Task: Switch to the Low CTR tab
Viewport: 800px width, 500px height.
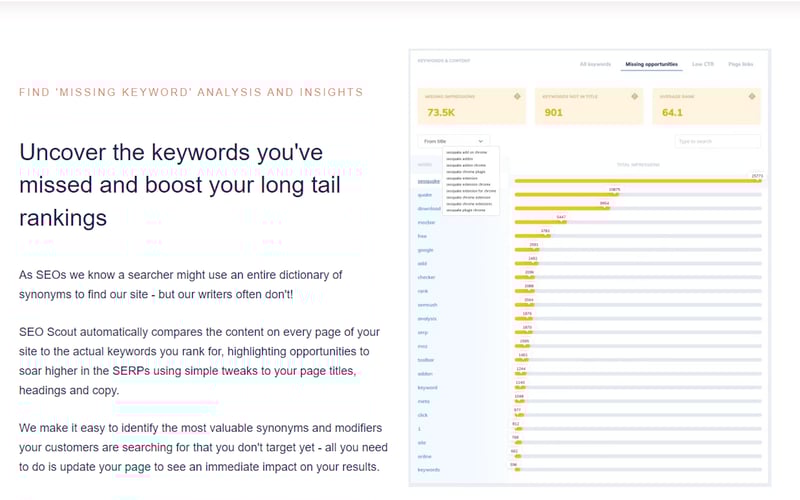Action: pyautogui.click(x=703, y=64)
